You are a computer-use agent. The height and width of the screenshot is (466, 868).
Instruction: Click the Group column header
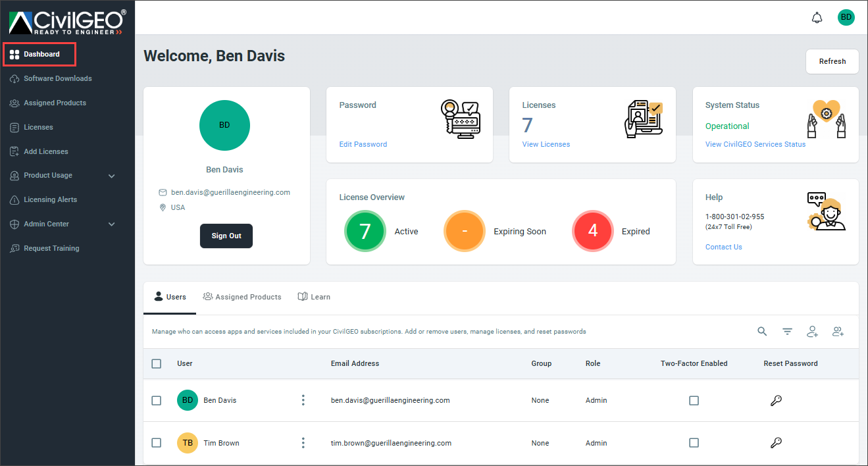[x=542, y=363]
